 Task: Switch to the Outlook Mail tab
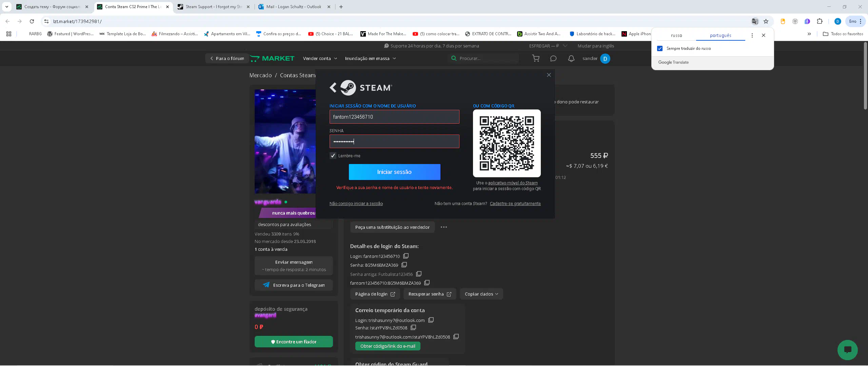coord(294,7)
